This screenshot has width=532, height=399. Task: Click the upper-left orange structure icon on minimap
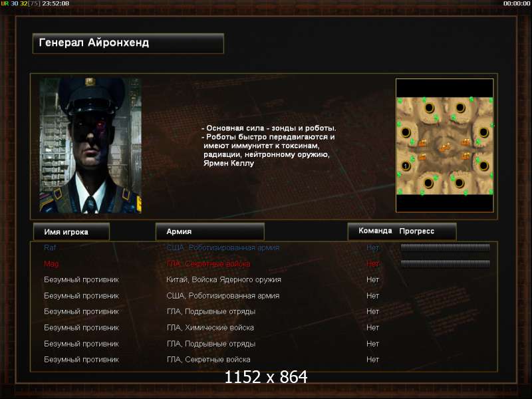coord(422,143)
